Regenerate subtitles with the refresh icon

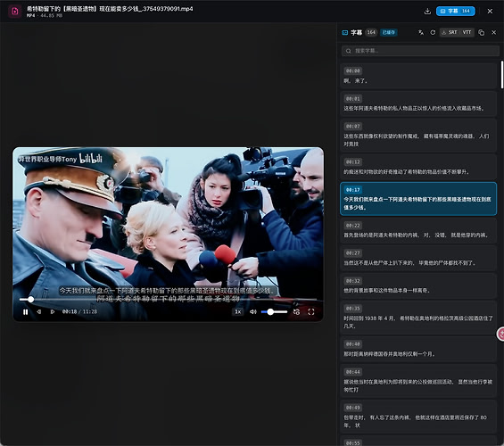tap(433, 32)
